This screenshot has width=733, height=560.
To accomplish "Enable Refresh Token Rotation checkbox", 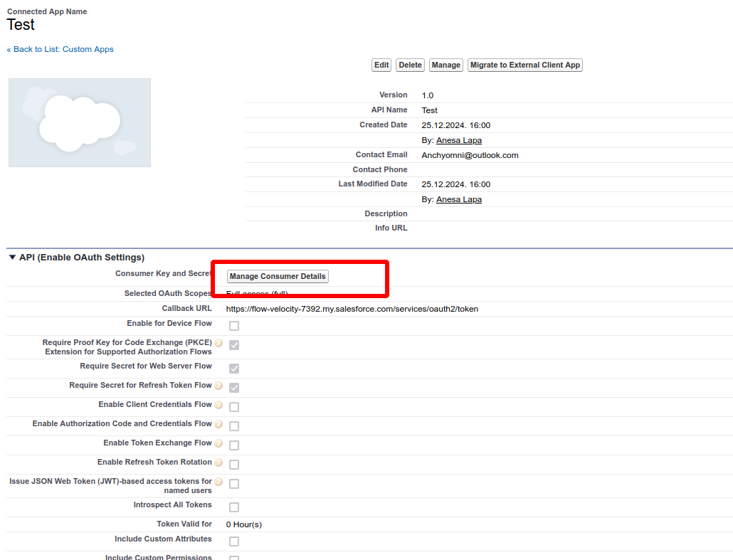I will coord(234,465).
